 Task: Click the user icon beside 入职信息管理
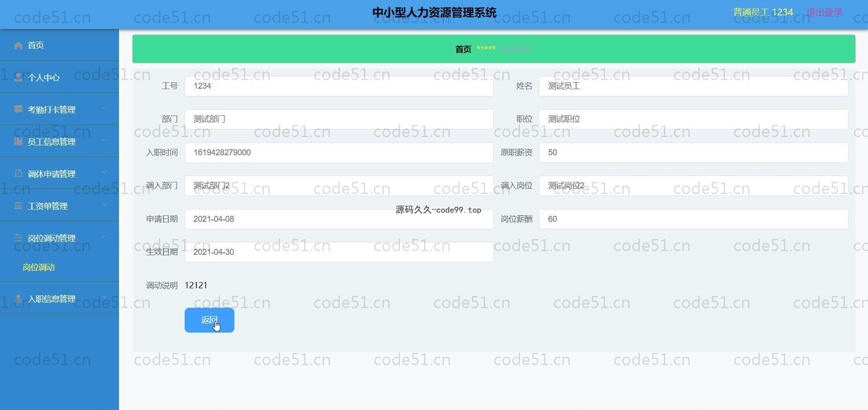point(19,299)
